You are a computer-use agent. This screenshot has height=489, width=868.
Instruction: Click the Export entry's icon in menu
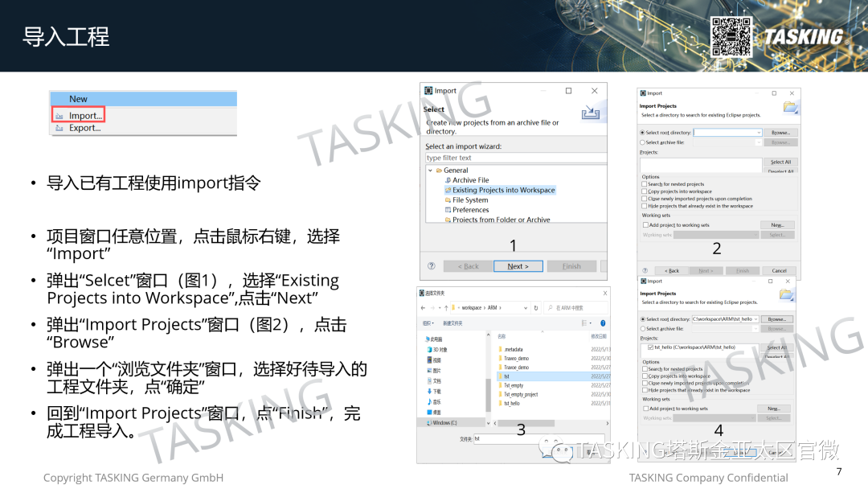tap(59, 128)
